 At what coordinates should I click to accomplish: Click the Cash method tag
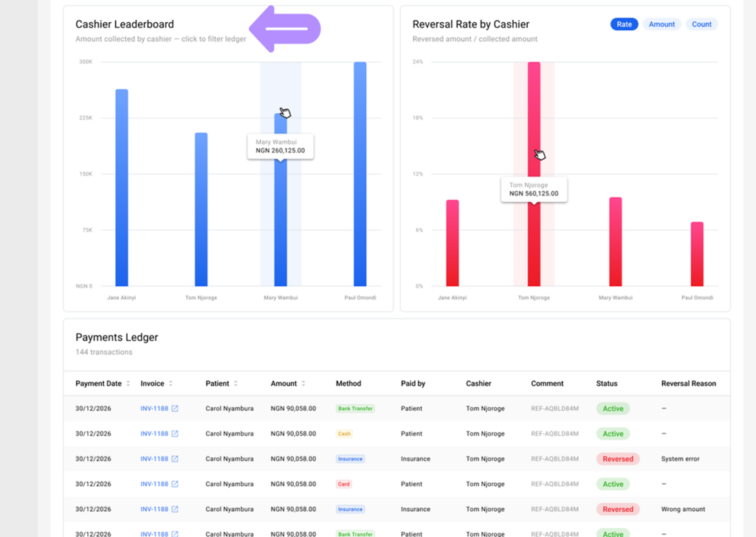[x=344, y=434]
